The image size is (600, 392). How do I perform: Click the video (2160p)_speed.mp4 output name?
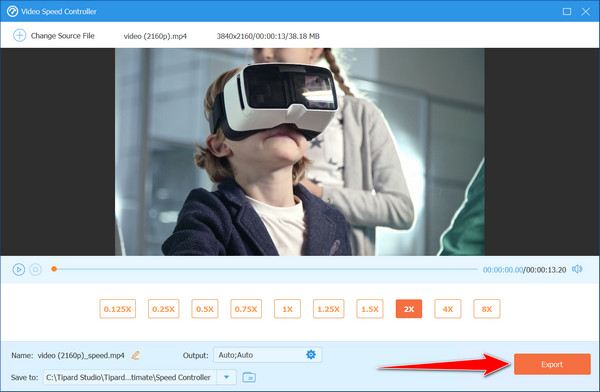tap(81, 355)
